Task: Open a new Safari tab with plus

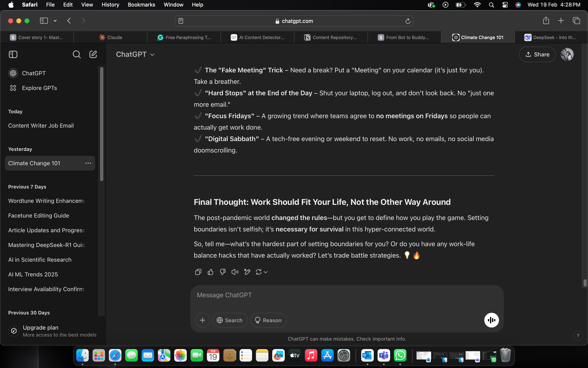Action: pyautogui.click(x=561, y=21)
